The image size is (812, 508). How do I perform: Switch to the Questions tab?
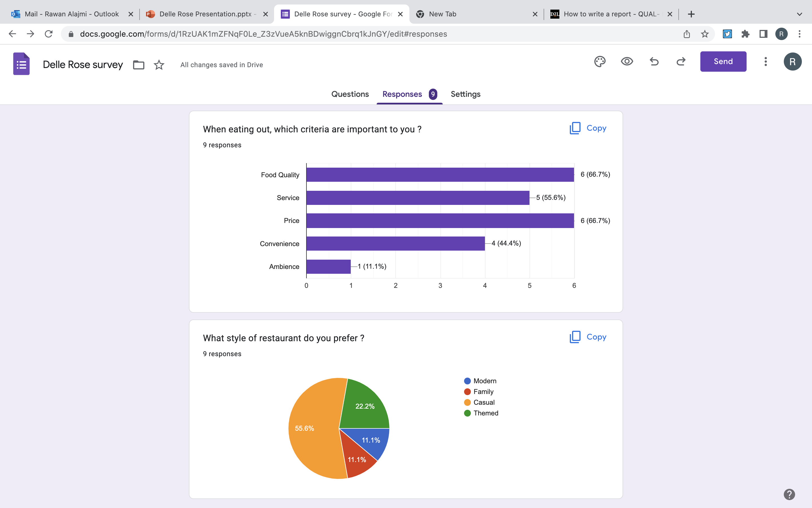[350, 94]
